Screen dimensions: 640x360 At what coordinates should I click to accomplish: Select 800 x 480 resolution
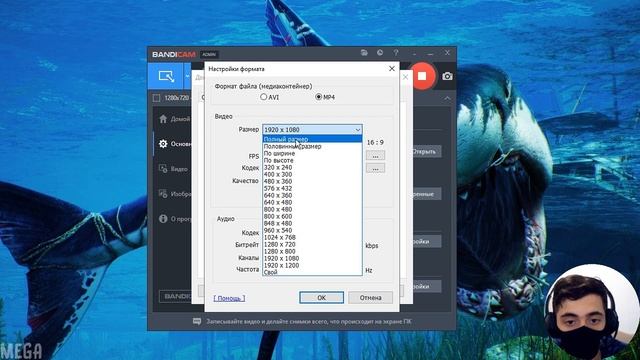click(x=312, y=209)
